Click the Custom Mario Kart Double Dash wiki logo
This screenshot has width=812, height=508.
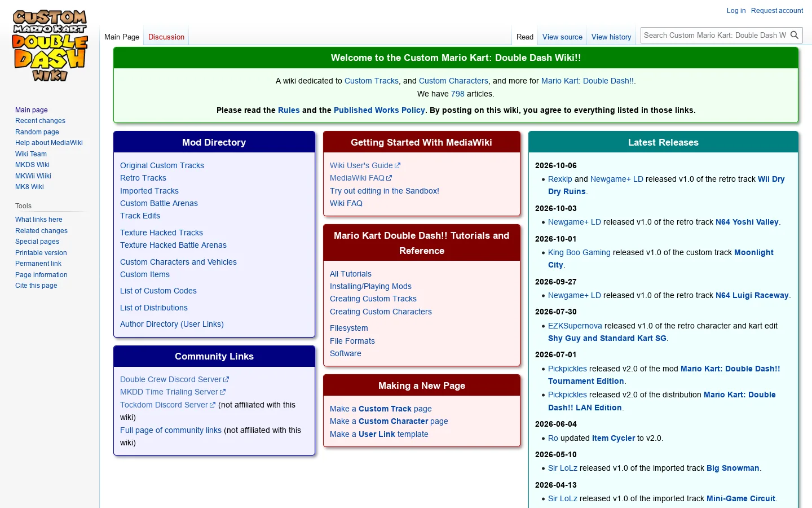[50, 46]
